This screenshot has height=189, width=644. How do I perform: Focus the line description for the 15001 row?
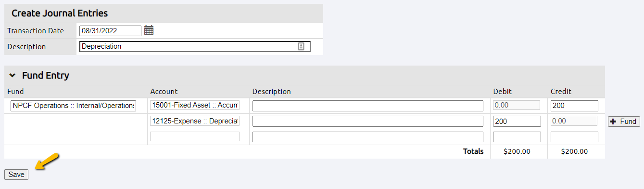[x=368, y=106]
